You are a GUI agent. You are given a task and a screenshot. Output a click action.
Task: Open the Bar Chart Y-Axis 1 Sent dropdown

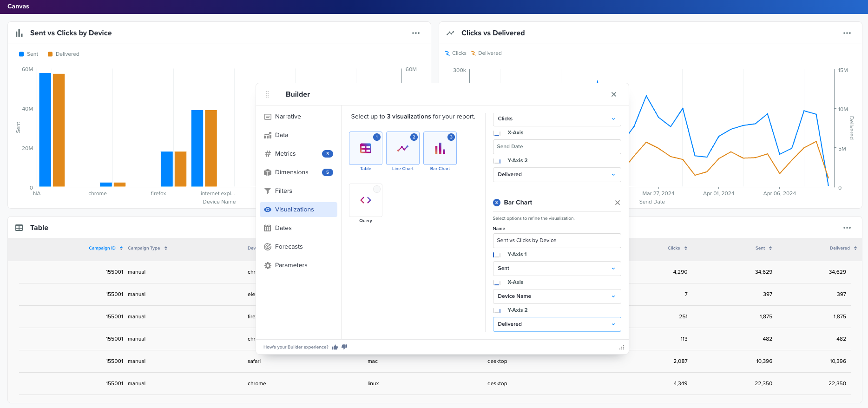[557, 269]
